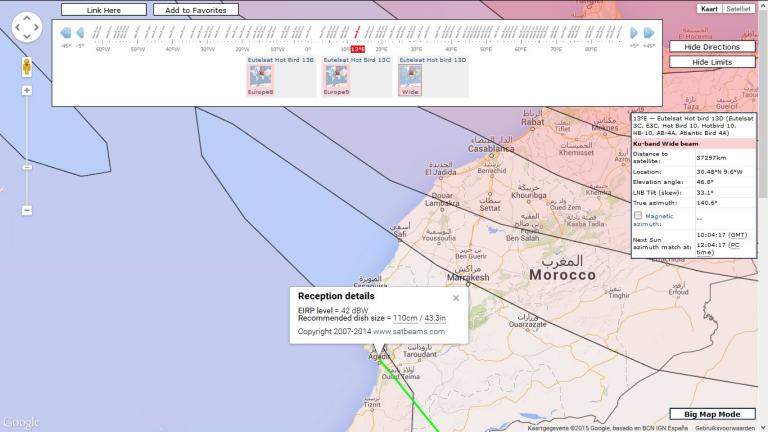This screenshot has width=768, height=432.
Task: Open the www.satbeams.com link
Action: pyautogui.click(x=409, y=331)
